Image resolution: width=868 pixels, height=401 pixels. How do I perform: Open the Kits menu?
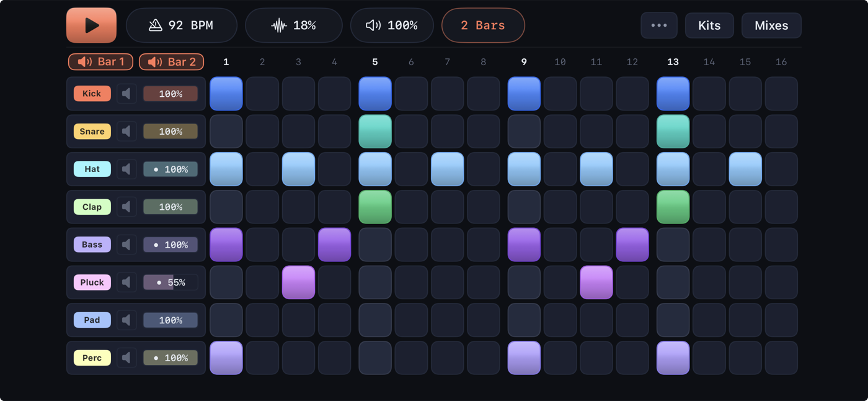point(709,25)
